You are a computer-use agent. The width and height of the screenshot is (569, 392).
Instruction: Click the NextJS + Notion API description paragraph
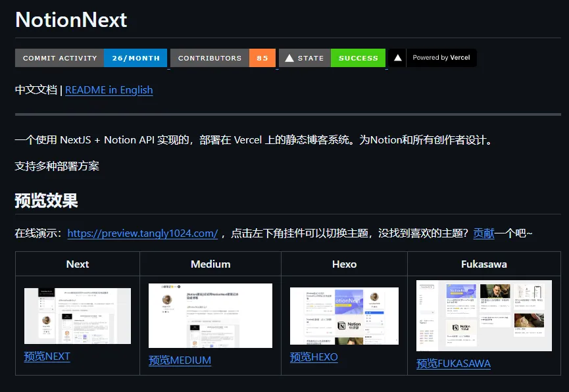click(x=253, y=139)
